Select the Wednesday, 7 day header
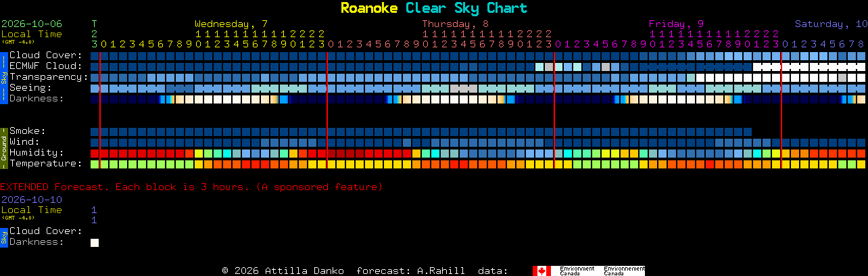 [231, 24]
